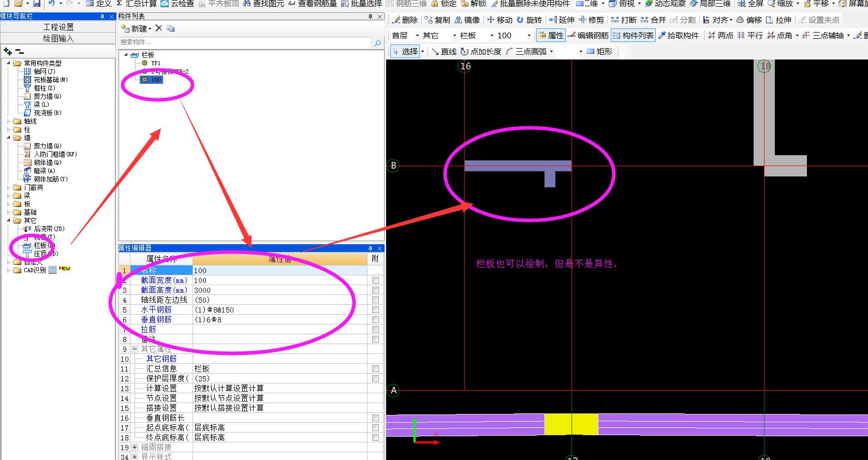The height and width of the screenshot is (460, 868).
Task: Enable the 汇总信息 row checkbox
Action: (375, 368)
